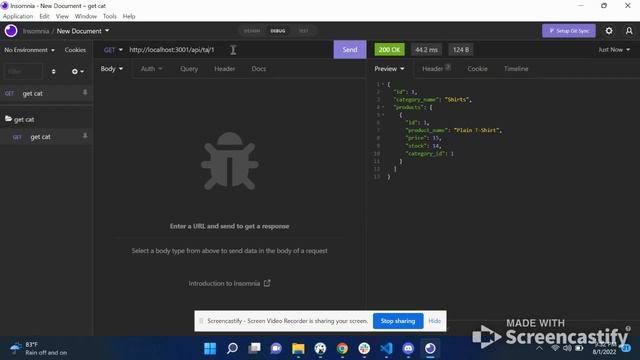Image resolution: width=640 pixels, height=360 pixels.
Task: Open Teams Chat taskbar icon
Action: [276, 348]
